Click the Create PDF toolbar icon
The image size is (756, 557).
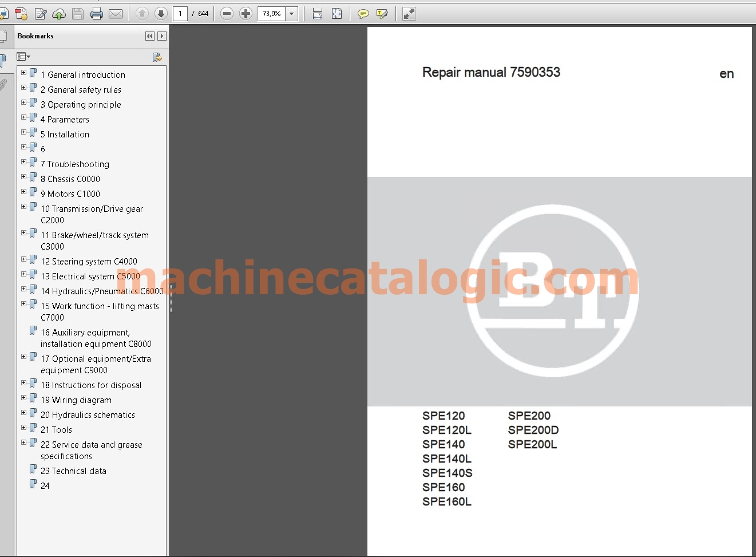click(x=21, y=14)
